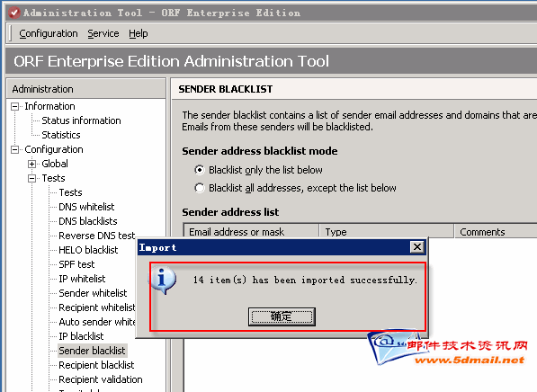Viewport: 537px width, 392px height.
Task: Sort by Email address or mask column
Action: [251, 232]
